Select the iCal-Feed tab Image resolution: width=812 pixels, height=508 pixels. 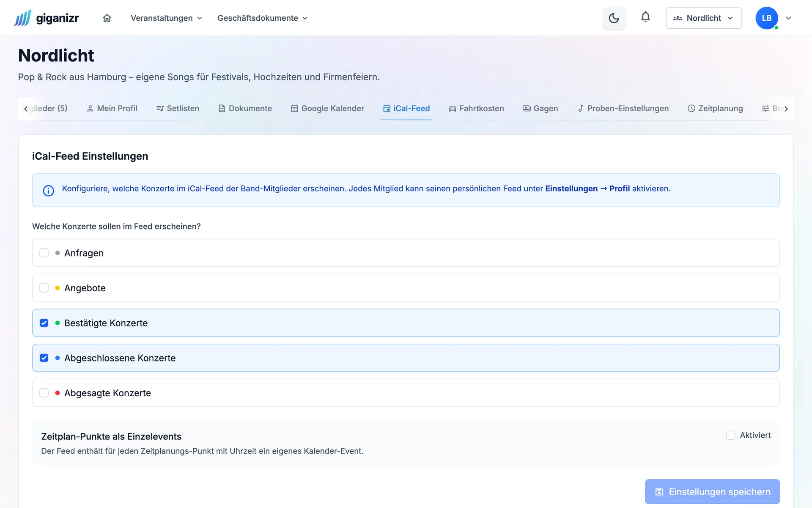click(x=406, y=108)
